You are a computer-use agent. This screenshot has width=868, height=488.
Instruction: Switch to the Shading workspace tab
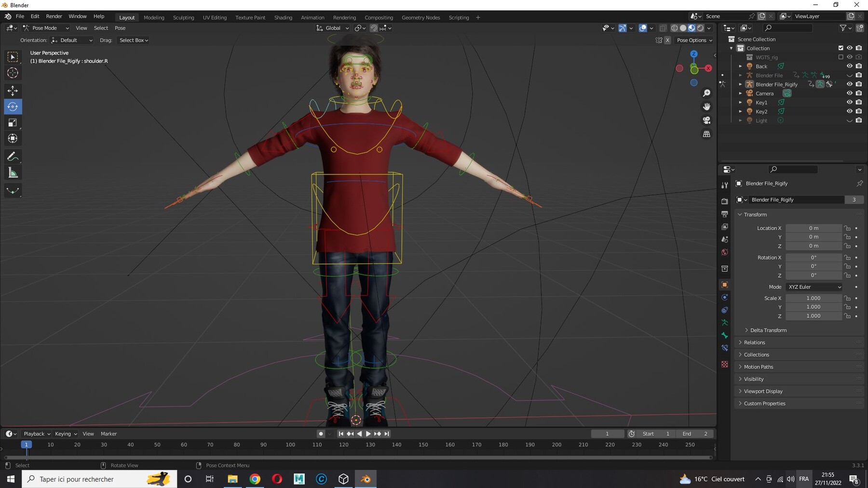tap(283, 17)
